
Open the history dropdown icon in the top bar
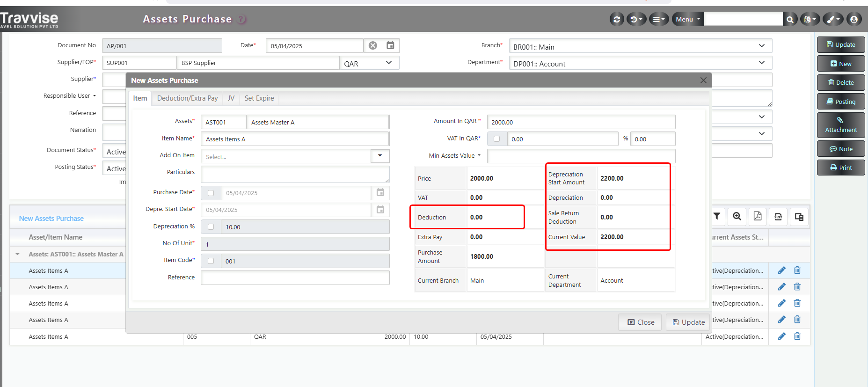[x=636, y=19]
